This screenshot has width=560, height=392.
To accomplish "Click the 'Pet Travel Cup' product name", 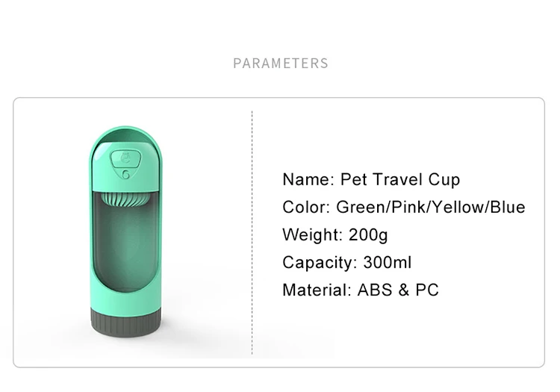I will click(400, 179).
